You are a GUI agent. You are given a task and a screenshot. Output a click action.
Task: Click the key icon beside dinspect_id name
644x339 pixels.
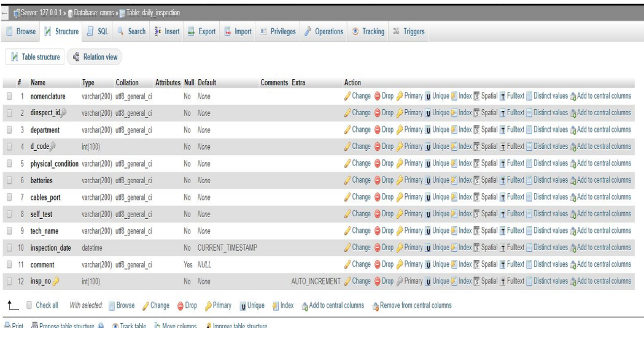tap(63, 113)
